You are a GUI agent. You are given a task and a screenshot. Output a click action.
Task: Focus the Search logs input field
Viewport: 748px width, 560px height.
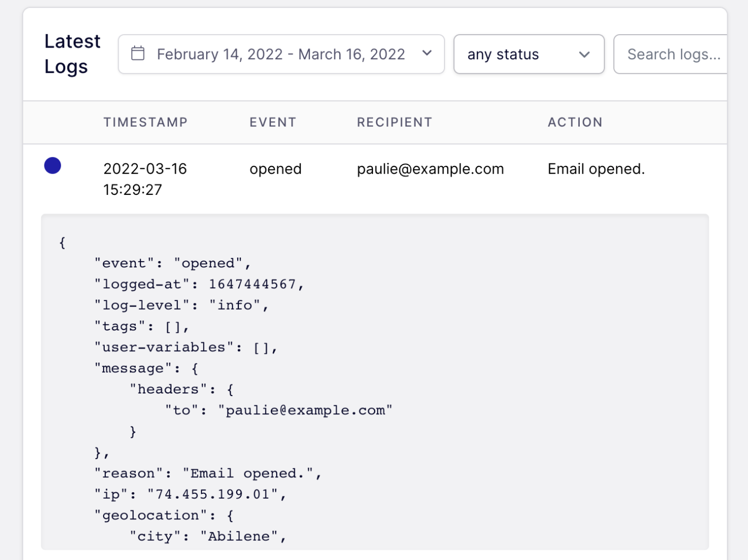pos(673,54)
